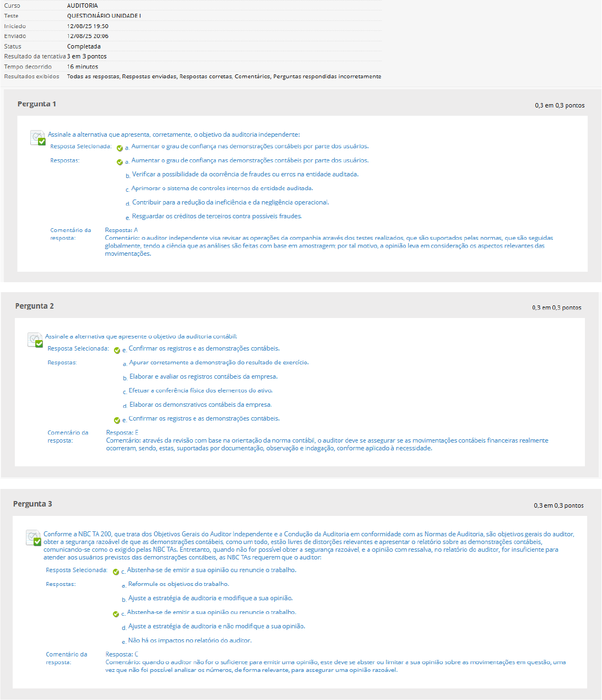Image resolution: width=602 pixels, height=700 pixels.
Task: Click green check beside option c in Pergunta 3 Respostas list
Action: pos(116,613)
